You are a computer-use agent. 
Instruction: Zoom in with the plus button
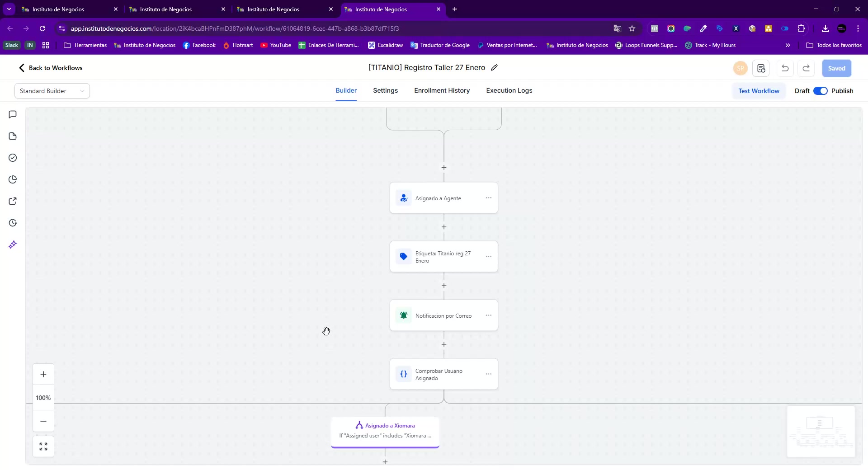pos(43,374)
